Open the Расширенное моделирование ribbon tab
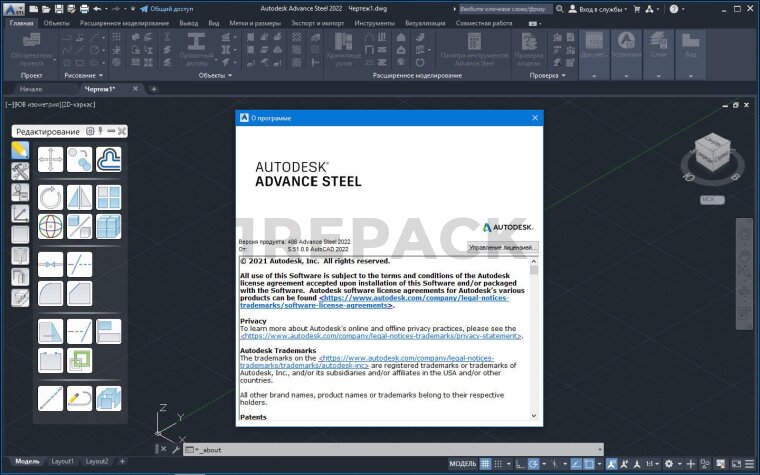Screen dimensions: 760x475 click(x=127, y=22)
